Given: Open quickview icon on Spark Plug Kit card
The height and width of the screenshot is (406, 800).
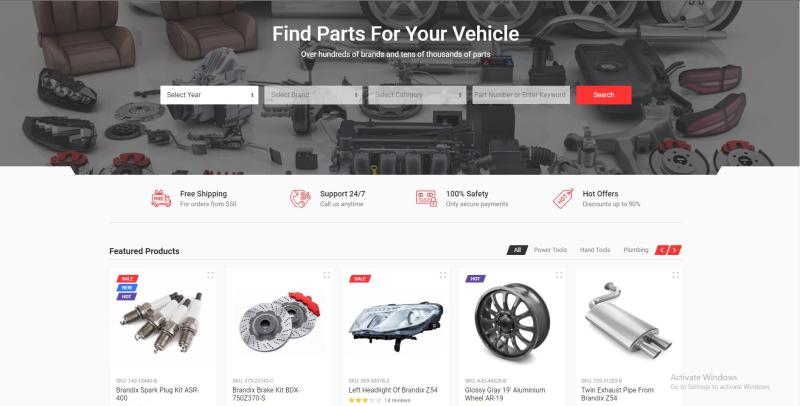Looking at the screenshot, I should (210, 275).
